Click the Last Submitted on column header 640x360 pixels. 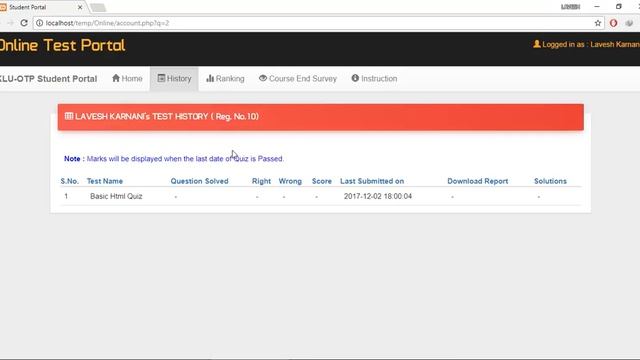click(372, 181)
